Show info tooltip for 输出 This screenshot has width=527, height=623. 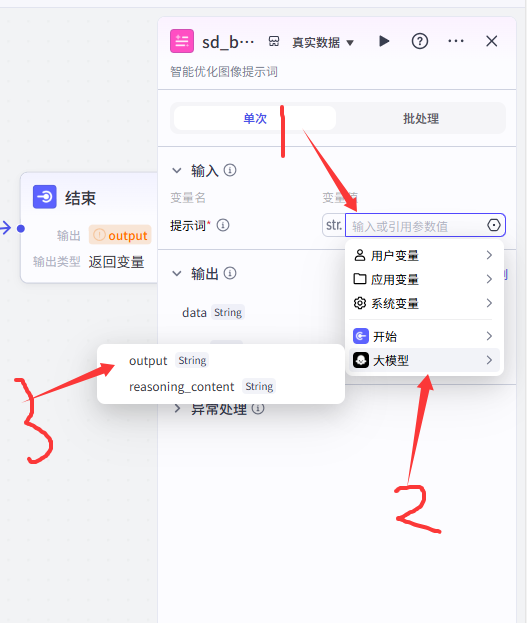tap(230, 273)
